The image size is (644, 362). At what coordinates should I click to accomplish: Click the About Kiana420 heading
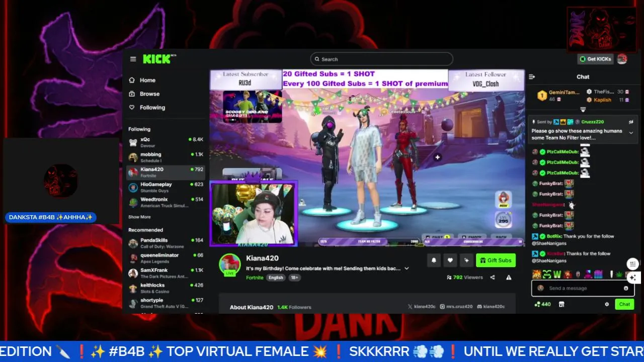[x=252, y=307]
